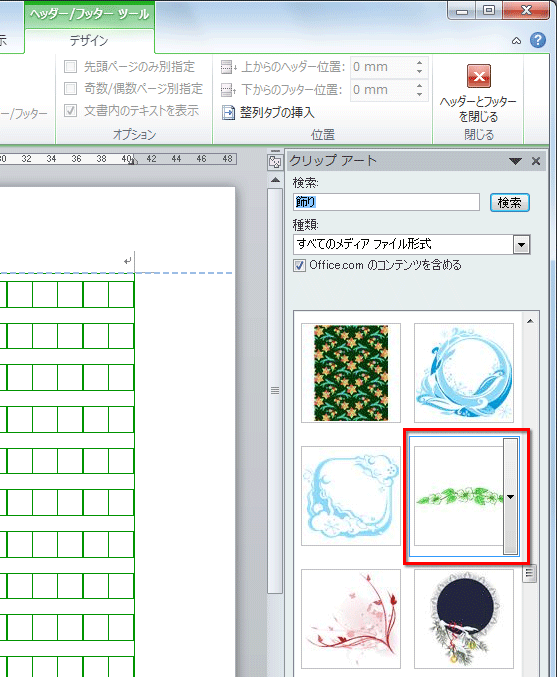Click the クリップ アート pane title

[x=333, y=161]
